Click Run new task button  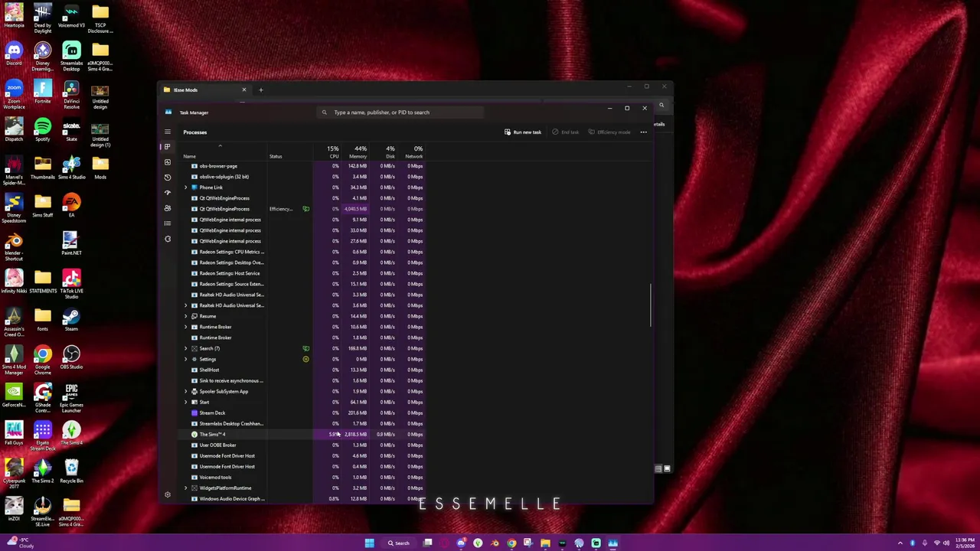pyautogui.click(x=522, y=132)
